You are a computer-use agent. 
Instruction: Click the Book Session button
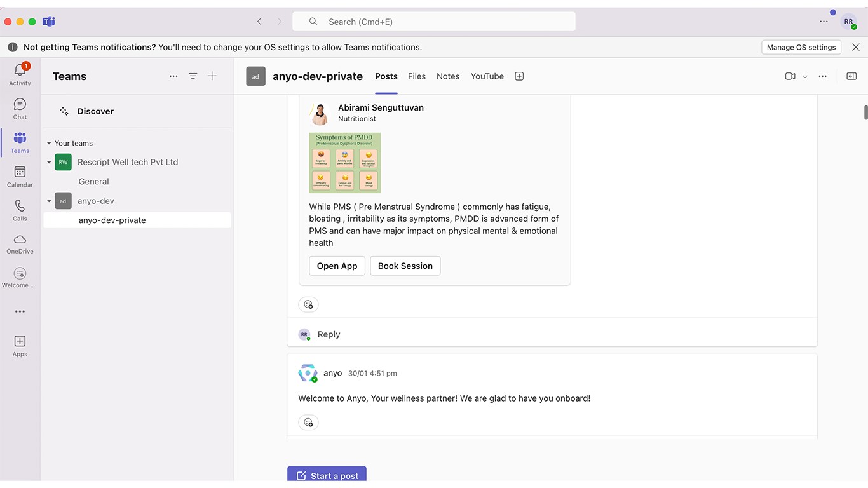coord(405,266)
